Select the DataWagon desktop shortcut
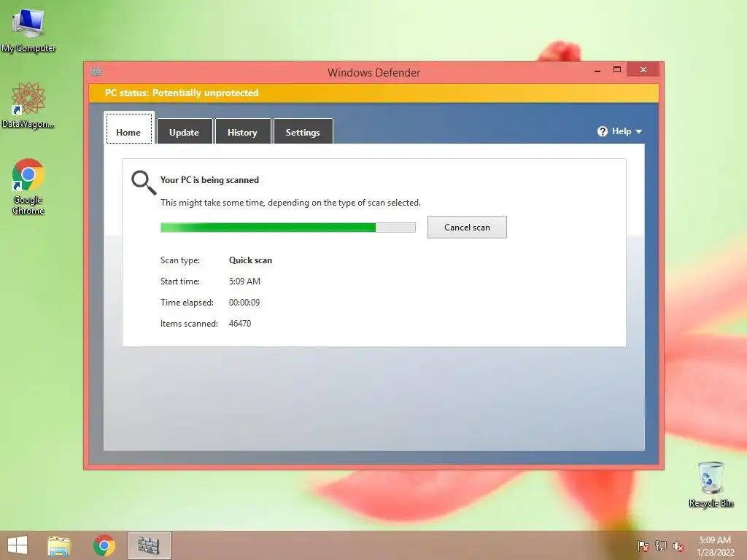747x560 pixels. [28, 106]
